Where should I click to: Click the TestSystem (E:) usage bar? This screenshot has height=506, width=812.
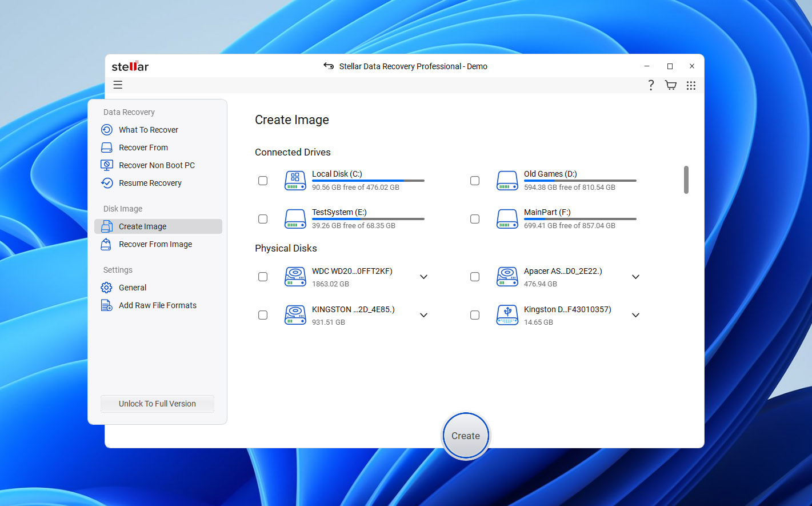tap(368, 219)
